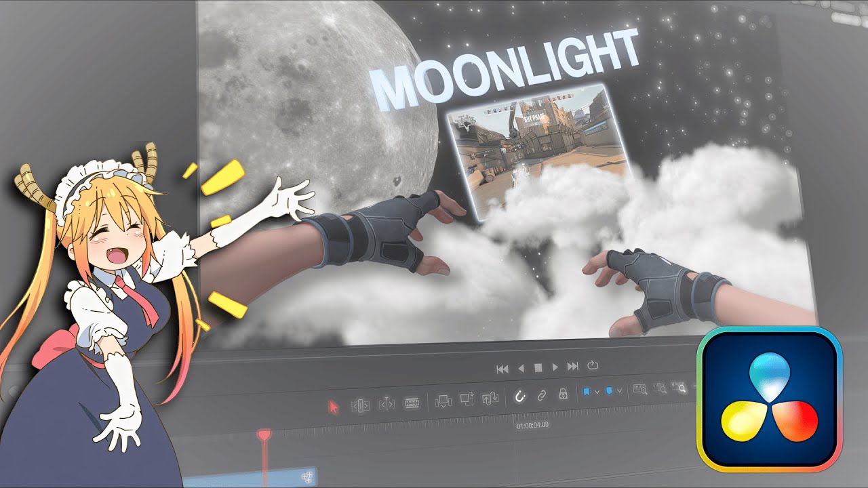Screen dimensions: 868x488
Task: Add a Flag with the flag icon
Action: point(587,392)
